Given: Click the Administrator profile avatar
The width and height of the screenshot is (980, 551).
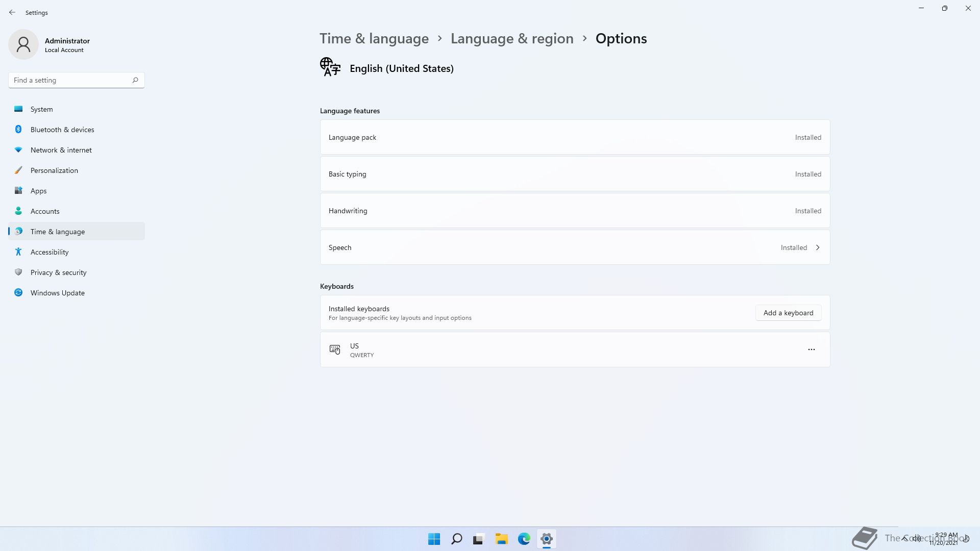Looking at the screenshot, I should pyautogui.click(x=23, y=44).
